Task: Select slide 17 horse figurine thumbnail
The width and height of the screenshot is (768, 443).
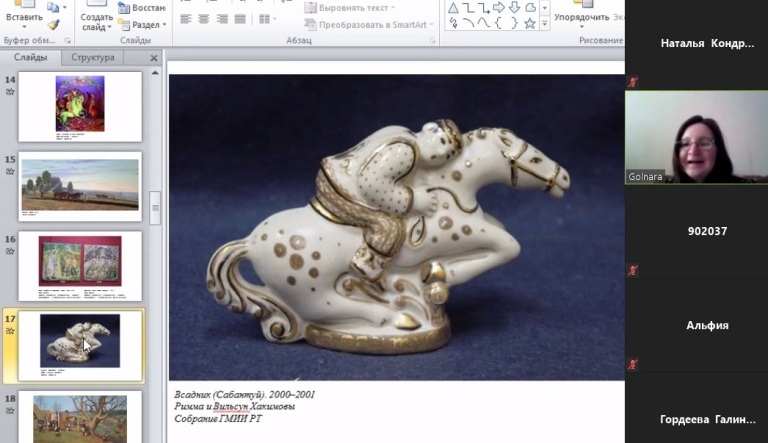Action: pos(80,346)
